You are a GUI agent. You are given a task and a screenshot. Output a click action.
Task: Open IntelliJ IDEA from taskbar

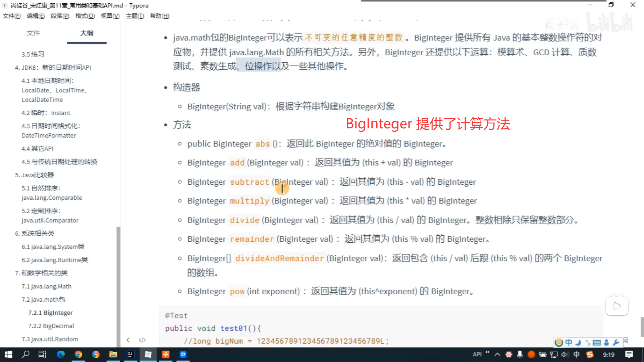130,354
